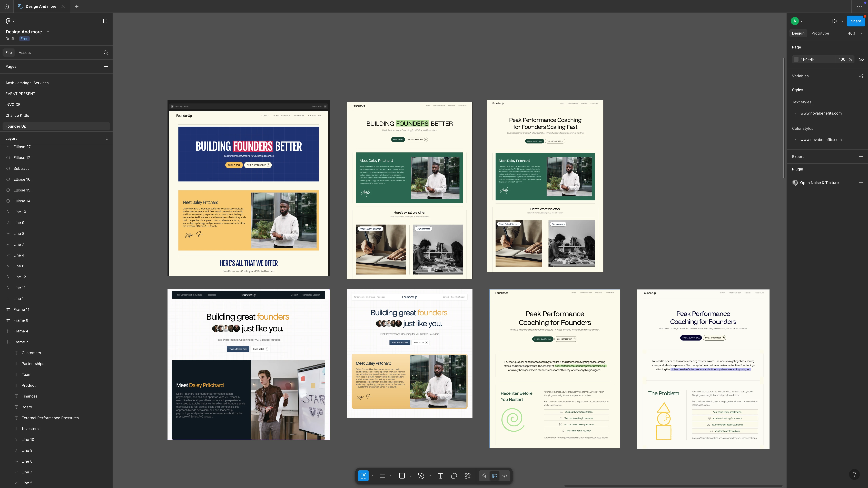Open zoom level 46% dropdown
868x488 pixels.
(x=855, y=33)
